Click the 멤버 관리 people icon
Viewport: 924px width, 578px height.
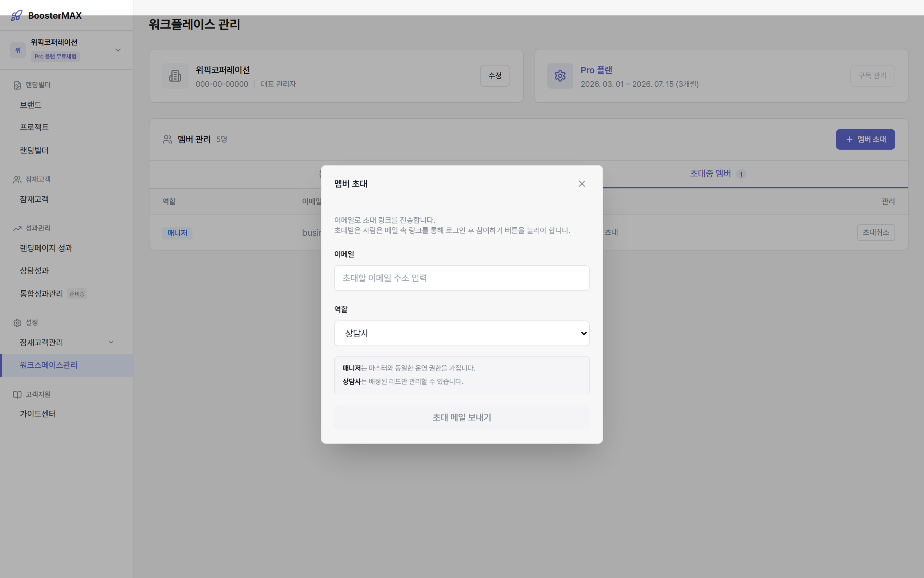167,140
